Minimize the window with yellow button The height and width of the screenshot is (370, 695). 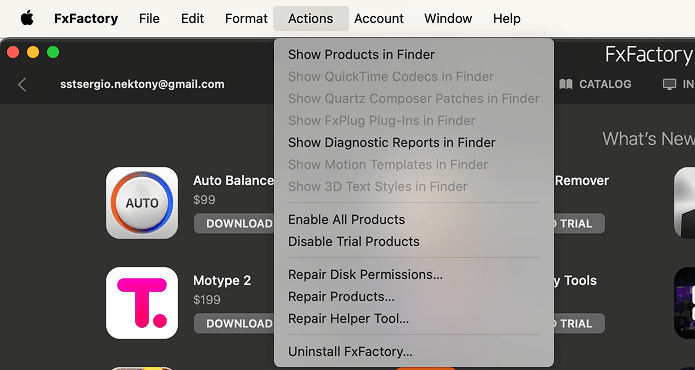(x=33, y=52)
